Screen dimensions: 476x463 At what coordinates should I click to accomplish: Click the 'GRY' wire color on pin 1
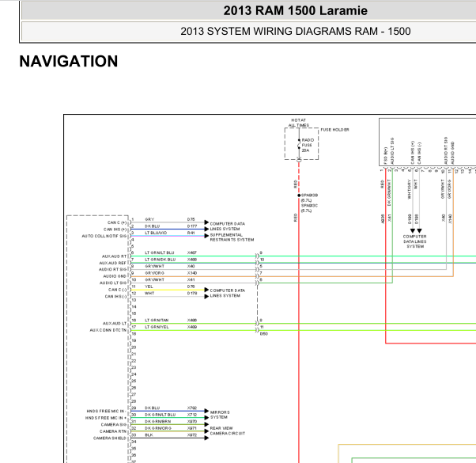(149, 219)
